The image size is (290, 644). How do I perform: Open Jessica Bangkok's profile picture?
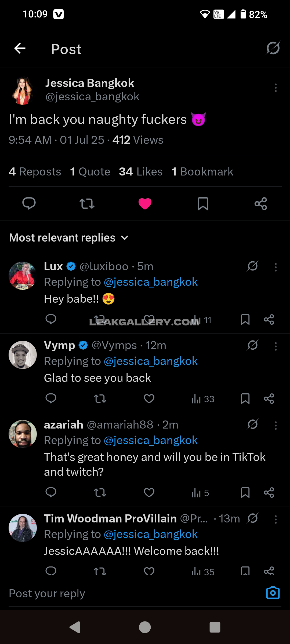pyautogui.click(x=23, y=91)
